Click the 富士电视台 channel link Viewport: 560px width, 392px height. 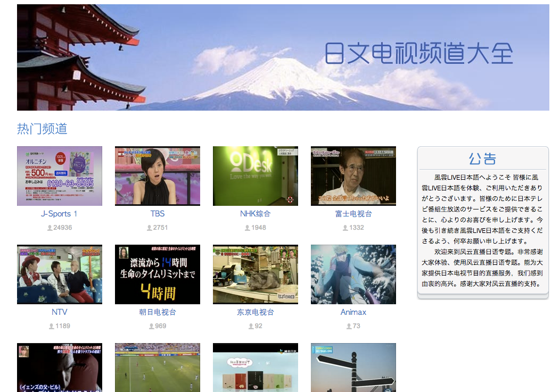tap(353, 214)
